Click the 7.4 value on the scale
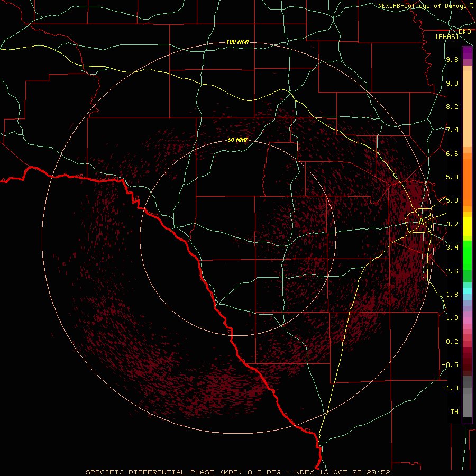The width and height of the screenshot is (476, 476). tap(452, 130)
